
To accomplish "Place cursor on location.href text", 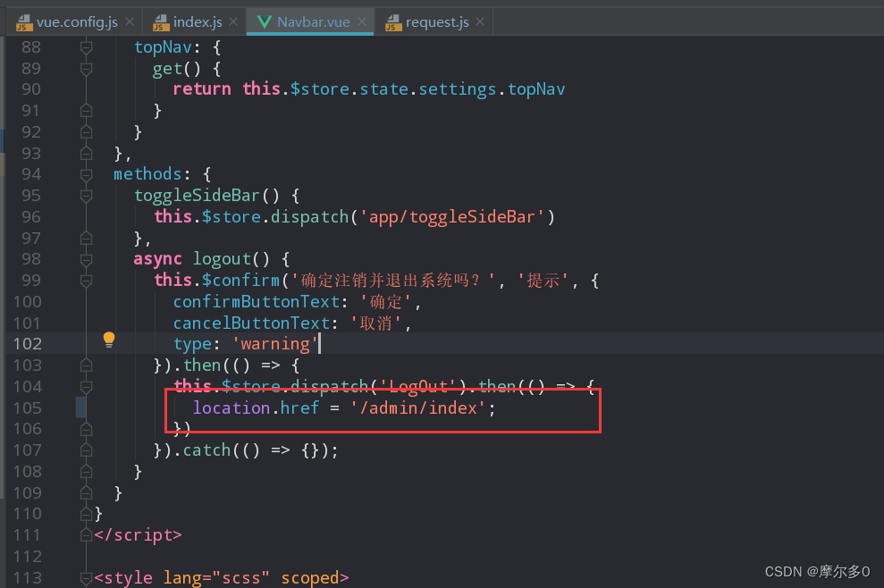I will point(256,407).
